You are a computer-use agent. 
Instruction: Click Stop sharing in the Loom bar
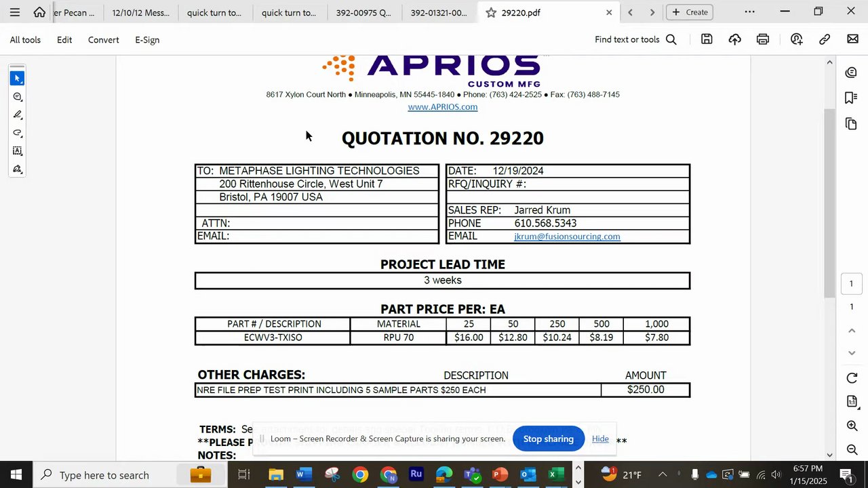click(x=549, y=439)
